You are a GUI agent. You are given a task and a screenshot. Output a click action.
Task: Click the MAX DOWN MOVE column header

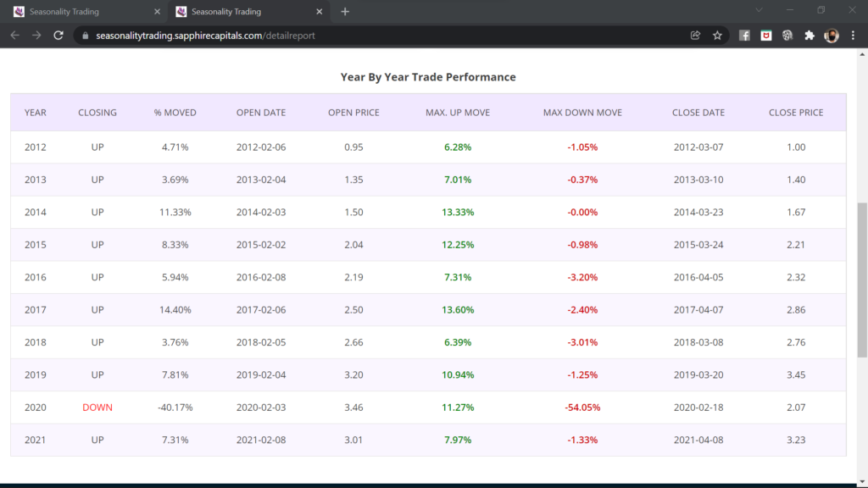click(x=582, y=113)
